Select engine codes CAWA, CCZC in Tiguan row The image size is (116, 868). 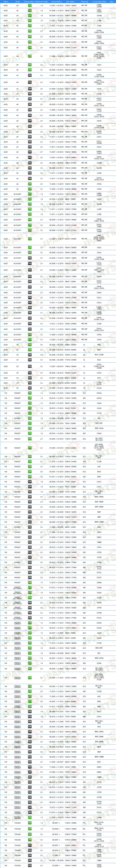point(99,834)
